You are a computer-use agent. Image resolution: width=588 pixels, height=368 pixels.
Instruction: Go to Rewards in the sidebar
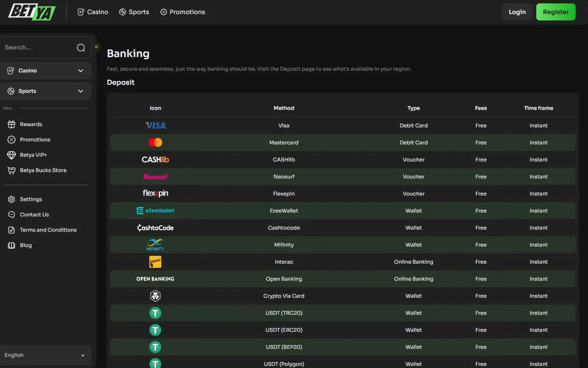pos(31,124)
